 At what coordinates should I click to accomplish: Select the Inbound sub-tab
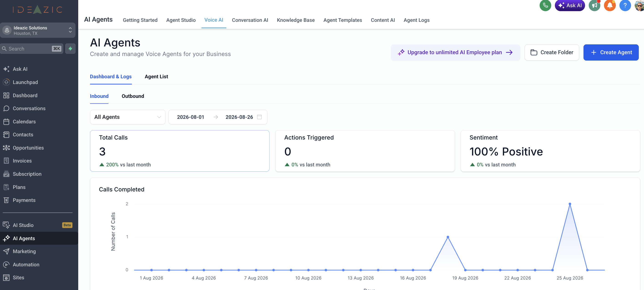click(99, 96)
